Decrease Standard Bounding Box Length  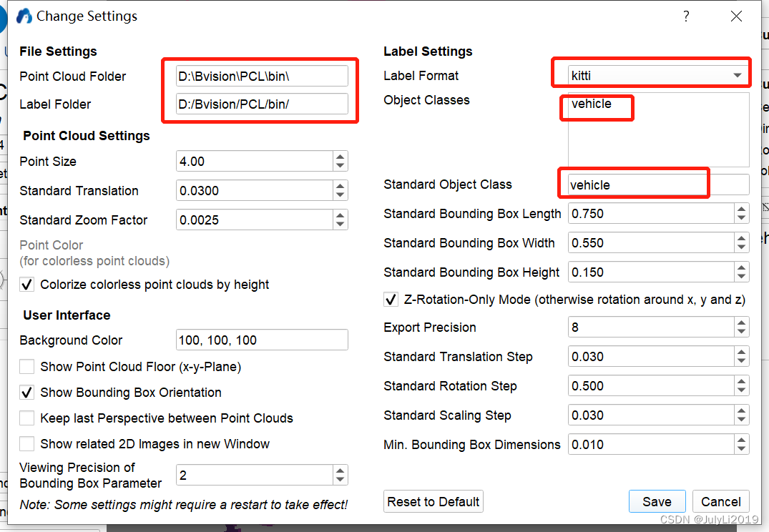click(x=741, y=219)
